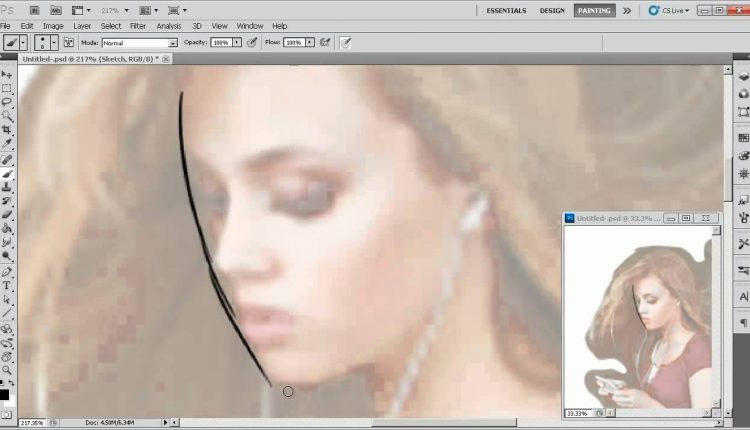The height and width of the screenshot is (430, 750).
Task: Show more workspaces chevron
Action: (x=627, y=11)
